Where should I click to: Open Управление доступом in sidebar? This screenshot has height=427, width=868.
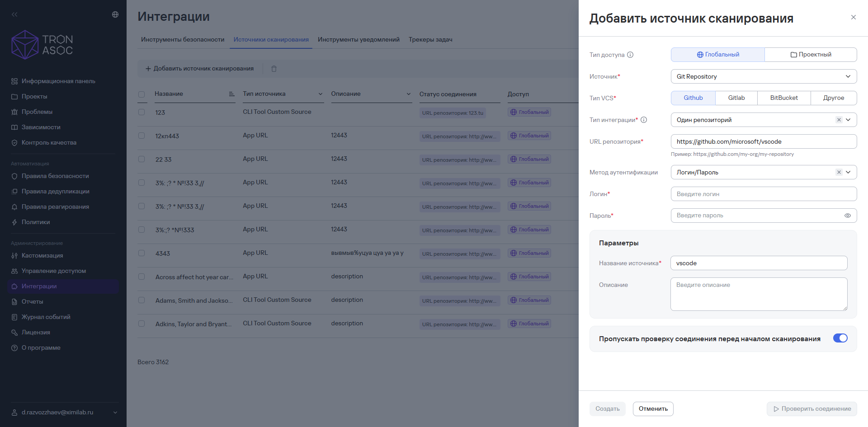53,271
